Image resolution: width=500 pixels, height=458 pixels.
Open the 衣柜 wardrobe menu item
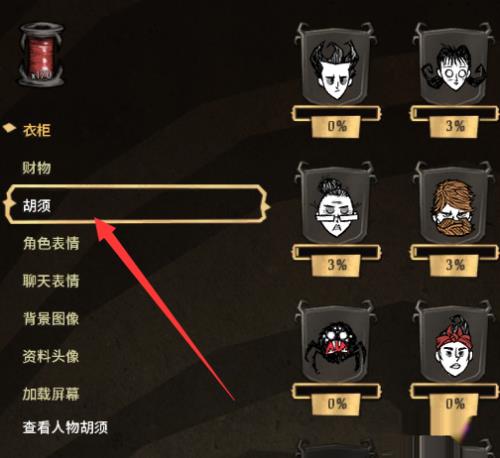pos(37,130)
